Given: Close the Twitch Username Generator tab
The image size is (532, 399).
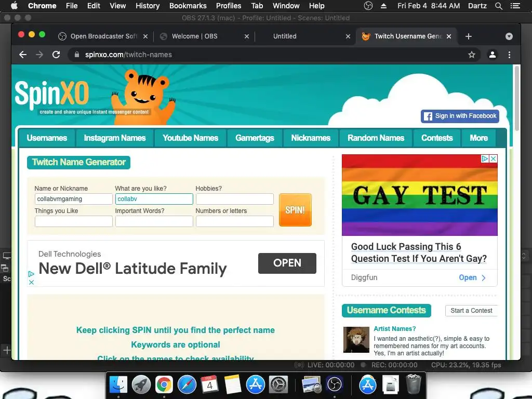Looking at the screenshot, I should pyautogui.click(x=449, y=36).
